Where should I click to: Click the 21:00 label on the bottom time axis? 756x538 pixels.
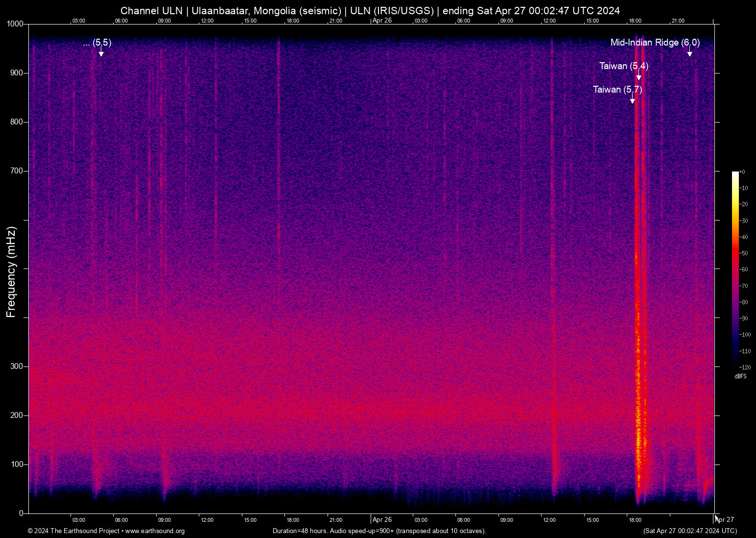pyautogui.click(x=335, y=520)
